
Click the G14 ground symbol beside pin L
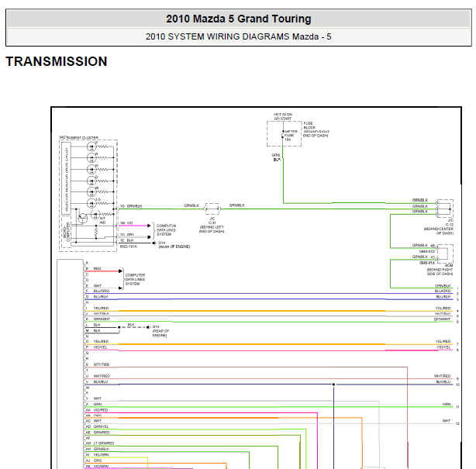pos(148,327)
